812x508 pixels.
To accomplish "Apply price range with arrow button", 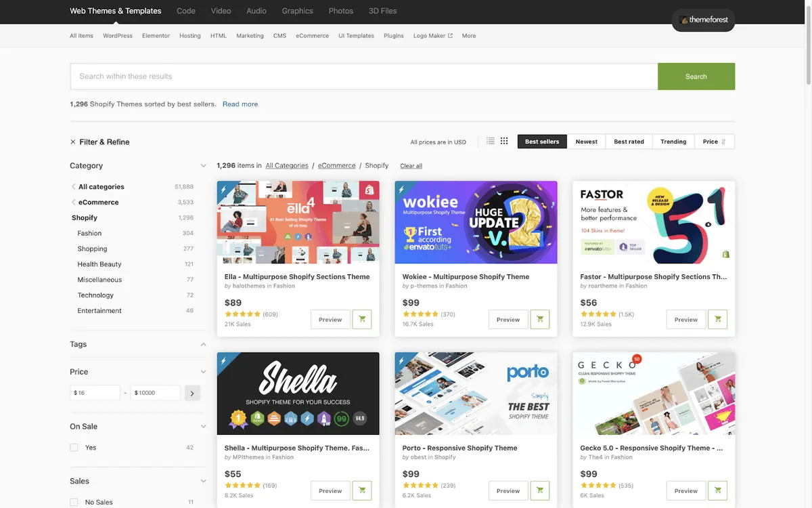I will (x=192, y=393).
